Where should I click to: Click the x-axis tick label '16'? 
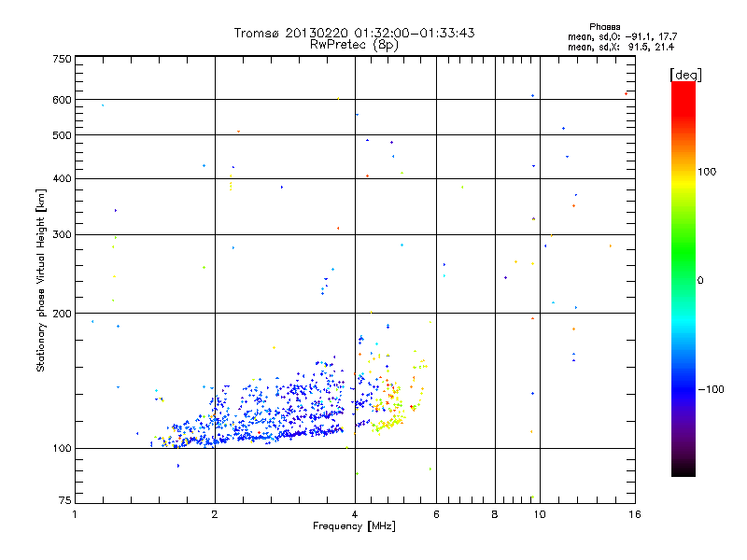635,514
